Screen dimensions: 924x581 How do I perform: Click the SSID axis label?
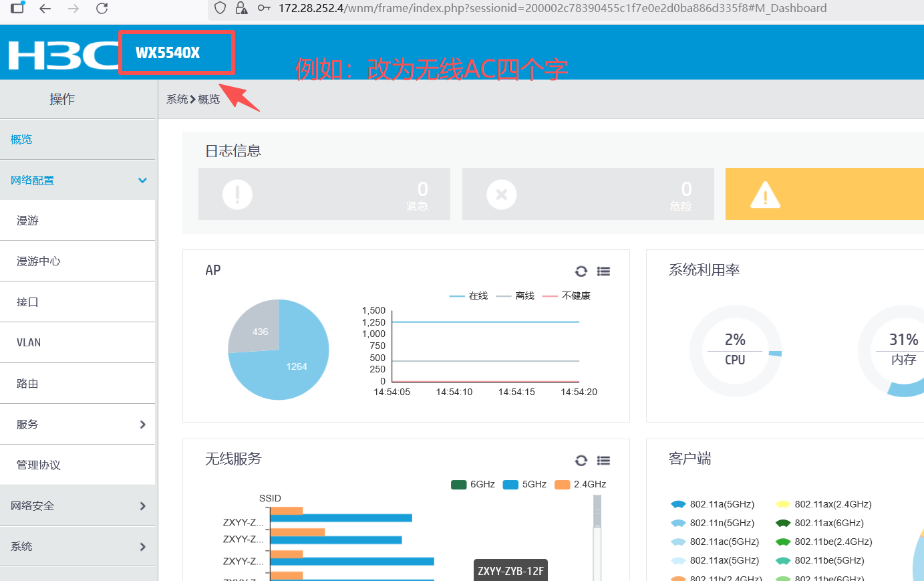270,498
